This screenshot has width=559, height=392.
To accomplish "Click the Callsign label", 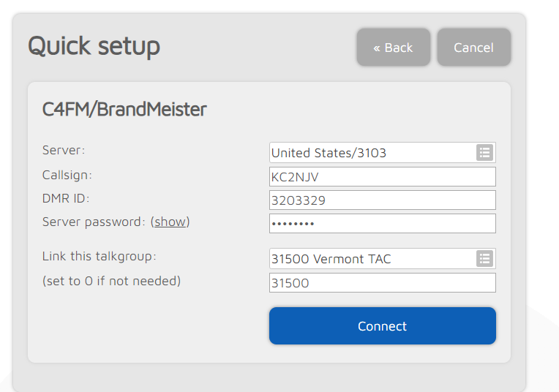I will click(67, 175).
